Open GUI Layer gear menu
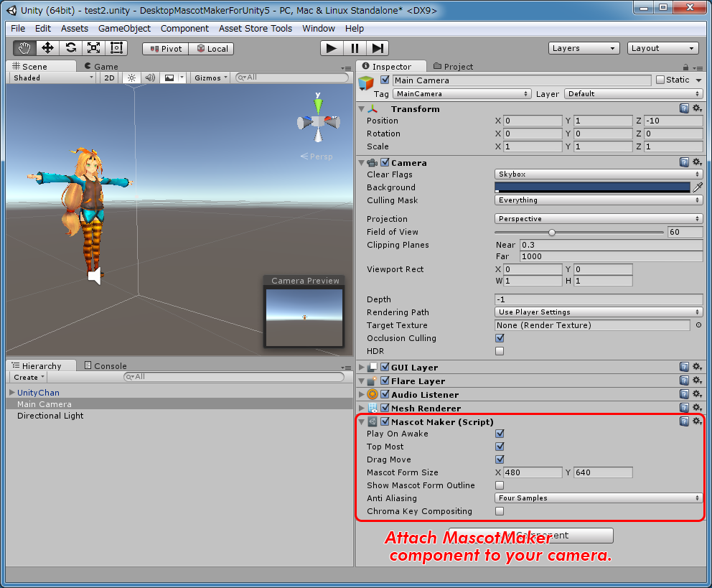Image resolution: width=712 pixels, height=588 pixels. pyautogui.click(x=697, y=367)
